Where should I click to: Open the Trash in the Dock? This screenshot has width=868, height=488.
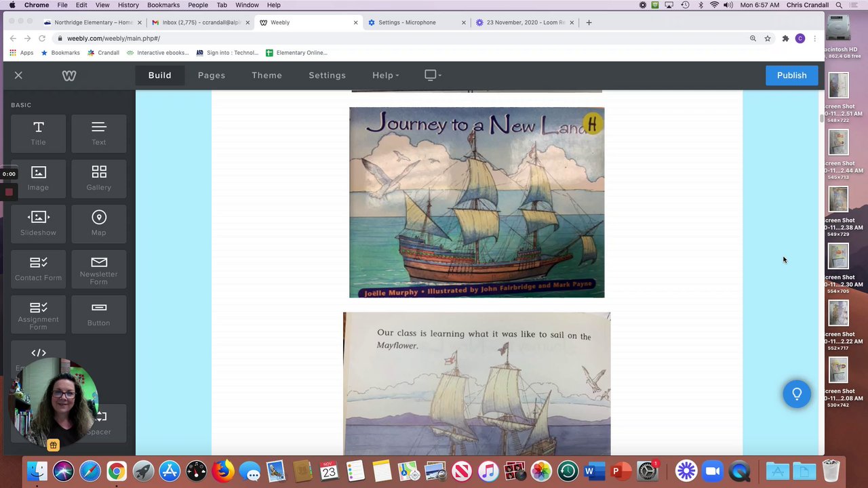pyautogui.click(x=831, y=470)
